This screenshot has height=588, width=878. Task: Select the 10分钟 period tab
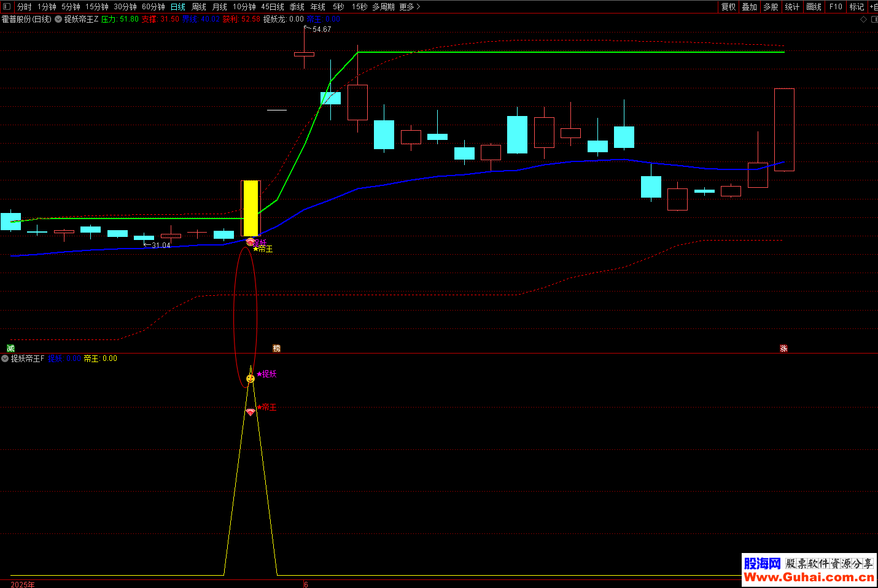point(244,7)
